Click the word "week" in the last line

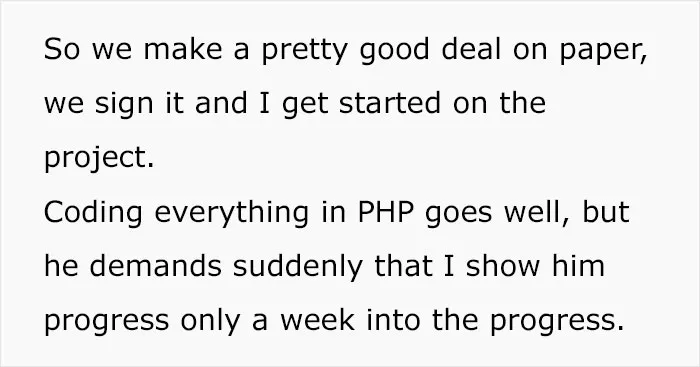tap(317, 320)
